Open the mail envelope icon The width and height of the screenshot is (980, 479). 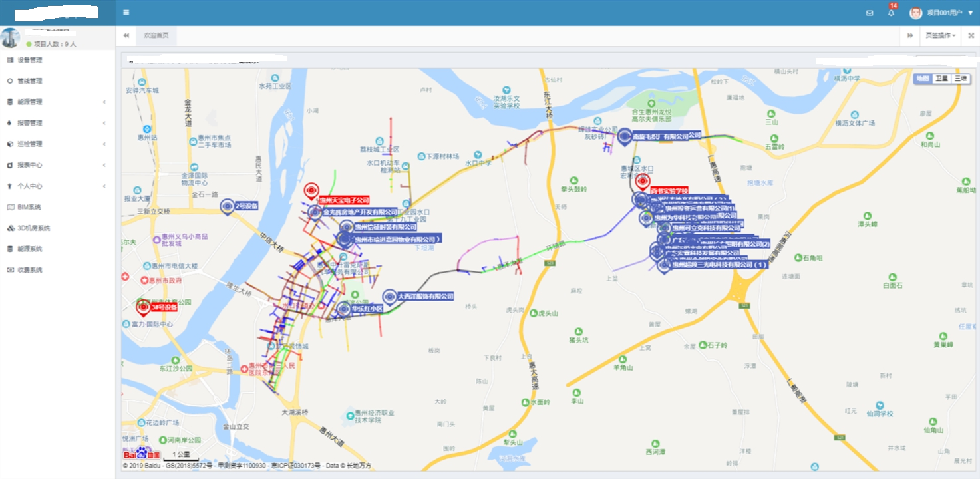click(870, 13)
